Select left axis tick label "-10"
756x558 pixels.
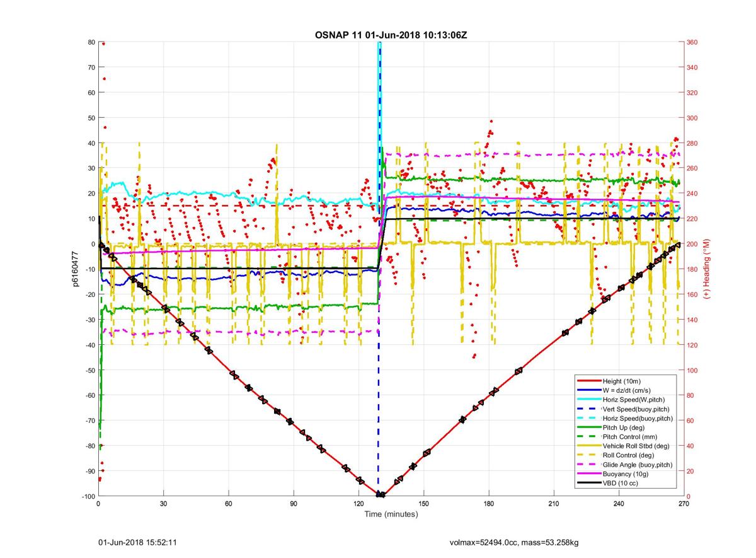click(89, 269)
